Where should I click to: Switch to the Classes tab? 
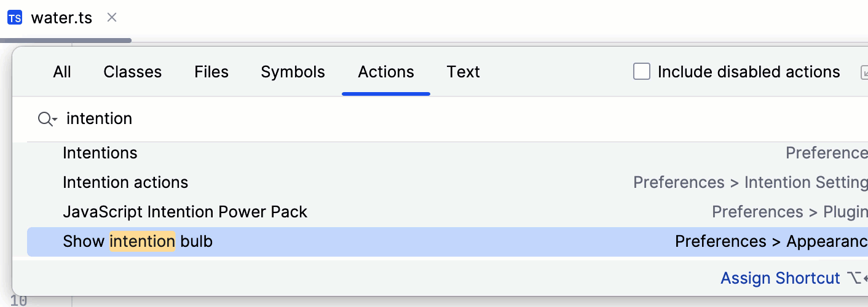(132, 72)
